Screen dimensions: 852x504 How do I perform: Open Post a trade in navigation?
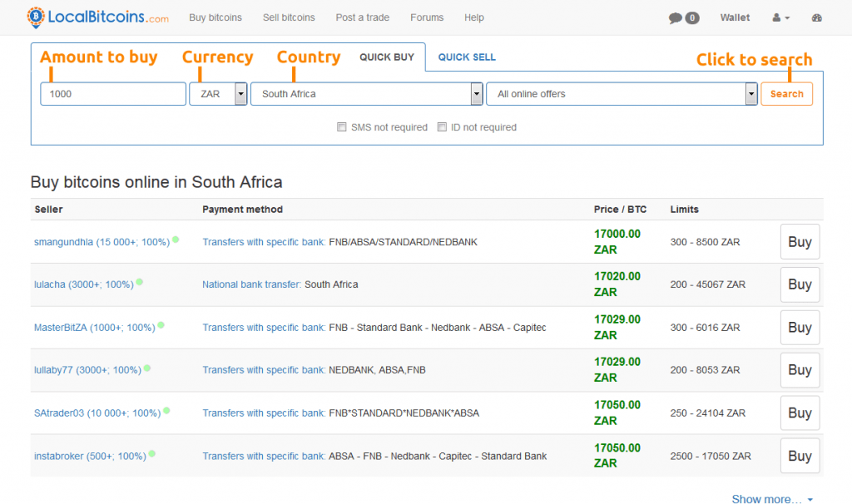coord(363,17)
